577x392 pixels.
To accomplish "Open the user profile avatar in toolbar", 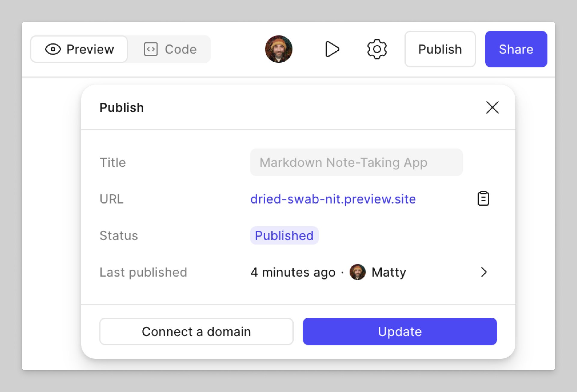I will point(279,49).
